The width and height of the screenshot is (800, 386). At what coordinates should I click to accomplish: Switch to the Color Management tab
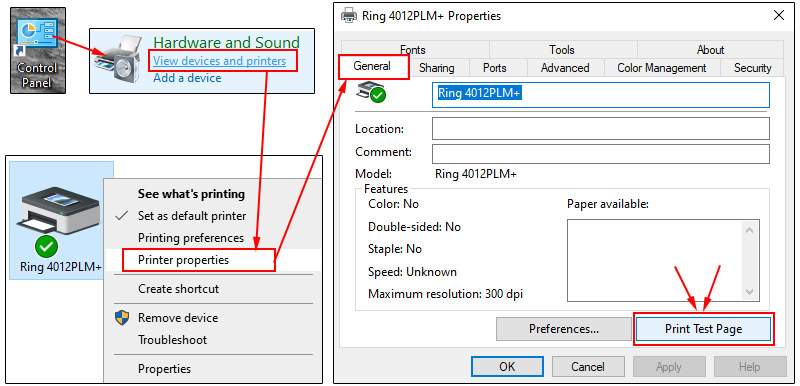pyautogui.click(x=662, y=68)
